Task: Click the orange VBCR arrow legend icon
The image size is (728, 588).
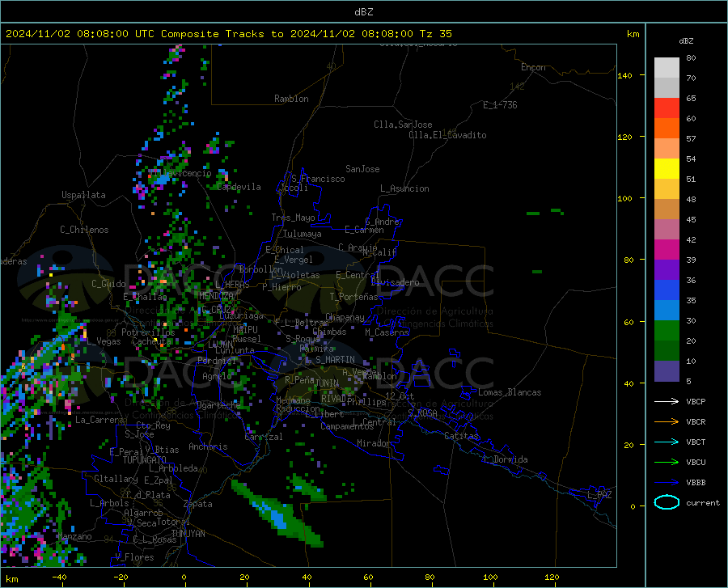Action: (x=667, y=422)
